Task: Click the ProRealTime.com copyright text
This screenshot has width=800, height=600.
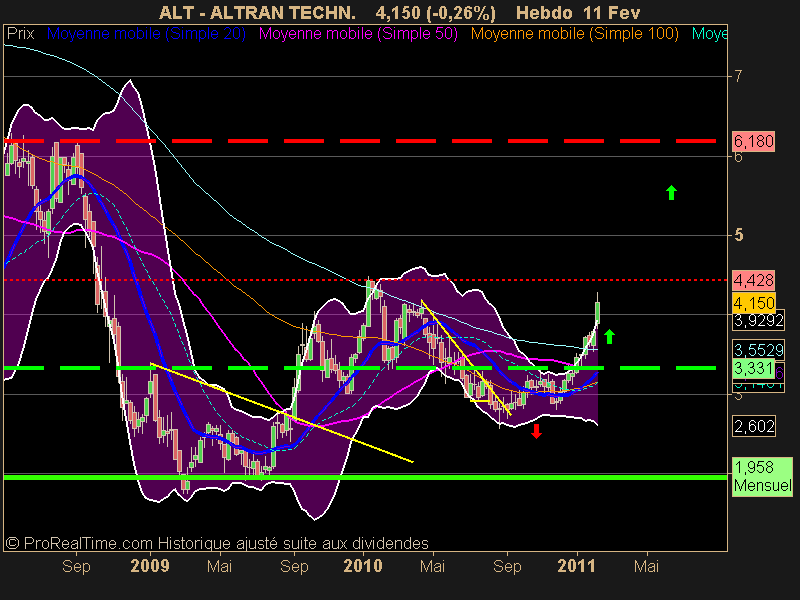Action: (217, 543)
